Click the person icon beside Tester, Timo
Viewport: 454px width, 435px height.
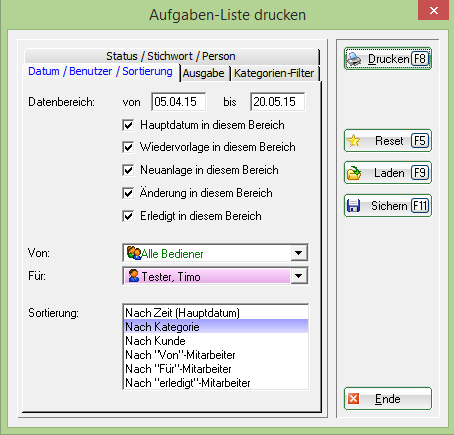[x=134, y=276]
